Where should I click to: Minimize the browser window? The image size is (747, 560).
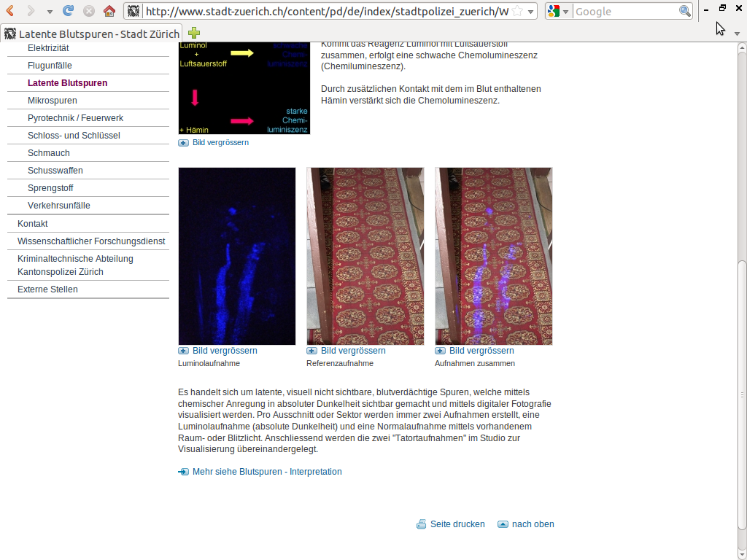(706, 9)
